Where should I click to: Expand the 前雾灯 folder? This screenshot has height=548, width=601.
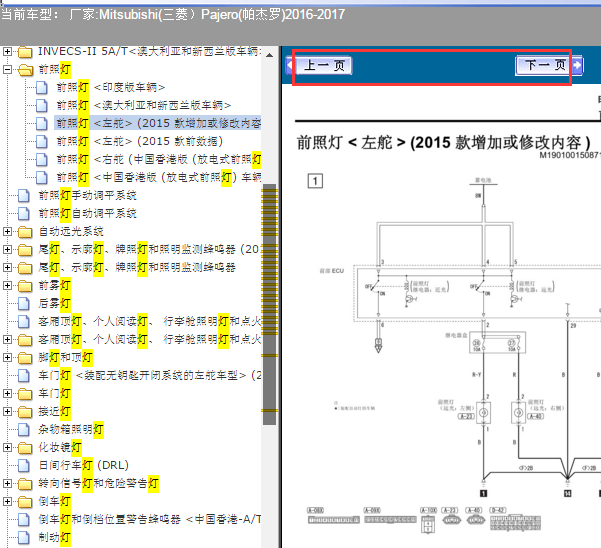7,285
